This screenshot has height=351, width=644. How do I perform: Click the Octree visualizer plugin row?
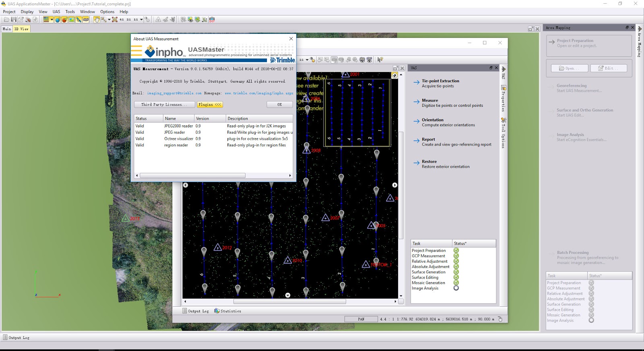coord(213,139)
